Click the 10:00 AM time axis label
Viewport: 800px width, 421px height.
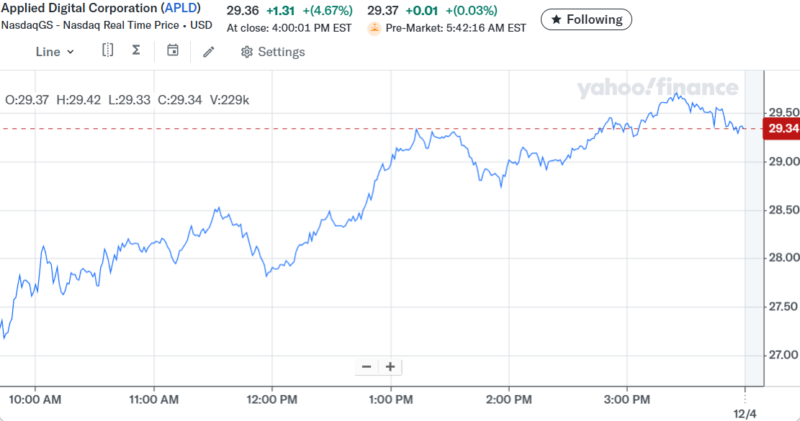(x=35, y=398)
